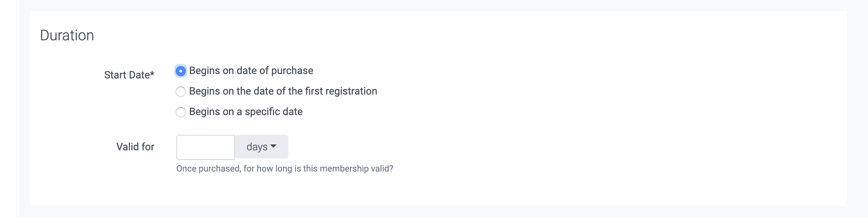
Task: Choose "Begins on the date of the first registration"
Action: pyautogui.click(x=181, y=92)
